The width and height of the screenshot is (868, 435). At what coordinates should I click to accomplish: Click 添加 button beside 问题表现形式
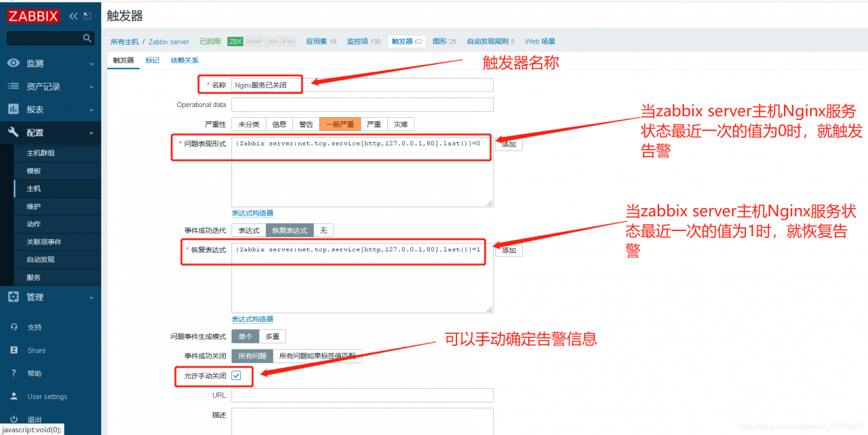509,144
